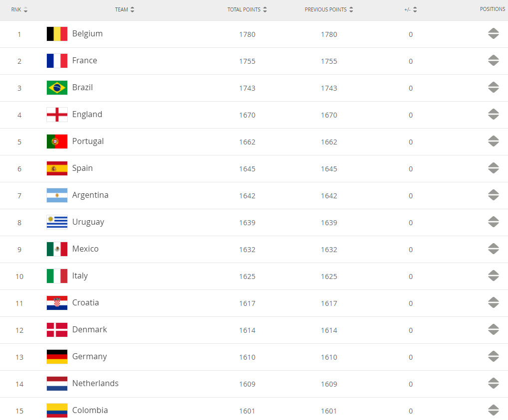Select the TEAM column header label
508x420 pixels.
[x=122, y=8]
